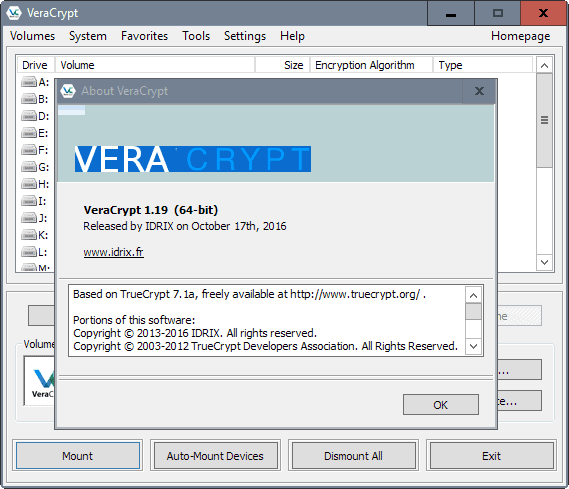Click the VeraCrypt icon in About dialog title

(68, 91)
